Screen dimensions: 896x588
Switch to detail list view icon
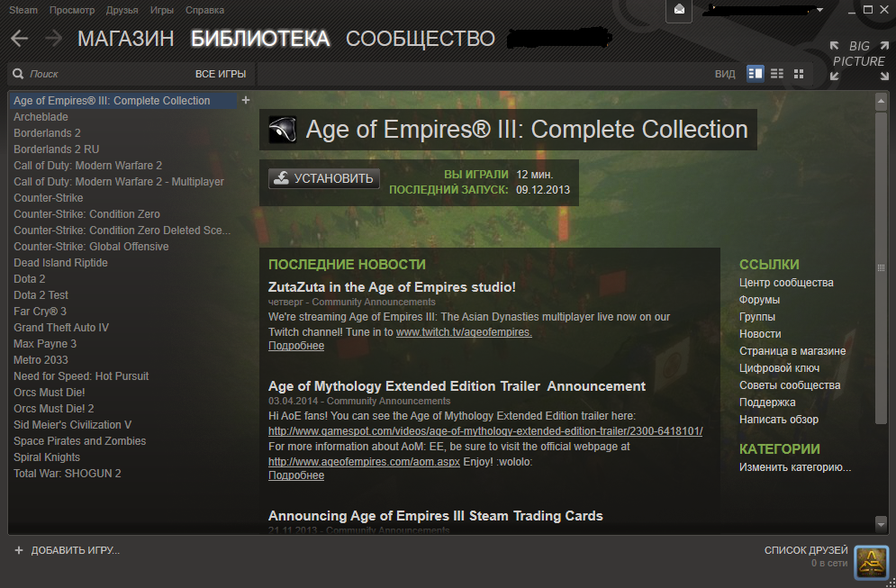[x=755, y=74]
